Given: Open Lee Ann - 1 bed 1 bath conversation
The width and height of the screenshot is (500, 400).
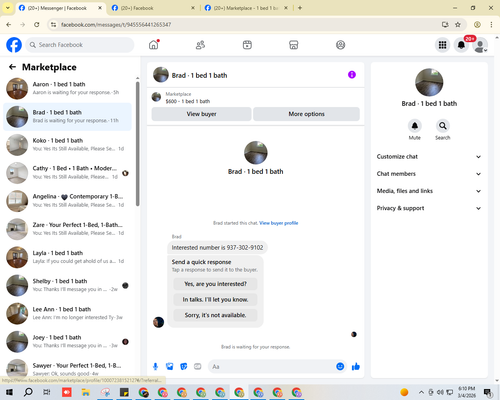Looking at the screenshot, I should 67,314.
